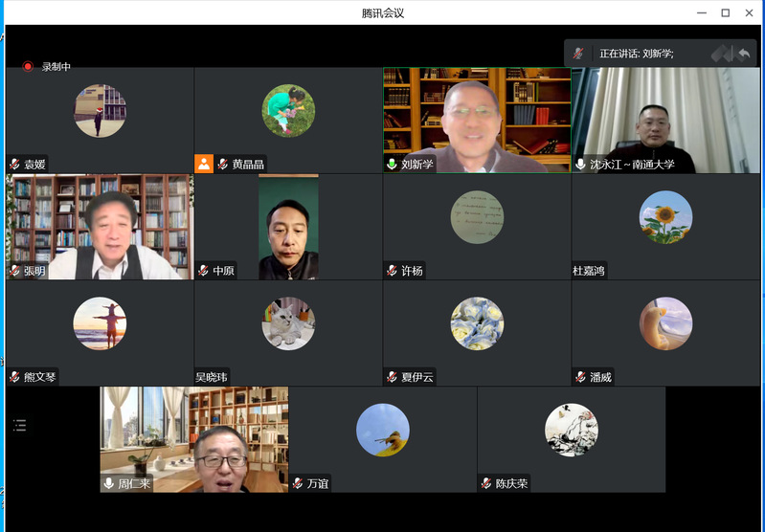Viewport: 765px width, 532px height.
Task: Click the muted mic icon beside 中原
Action: [x=204, y=271]
